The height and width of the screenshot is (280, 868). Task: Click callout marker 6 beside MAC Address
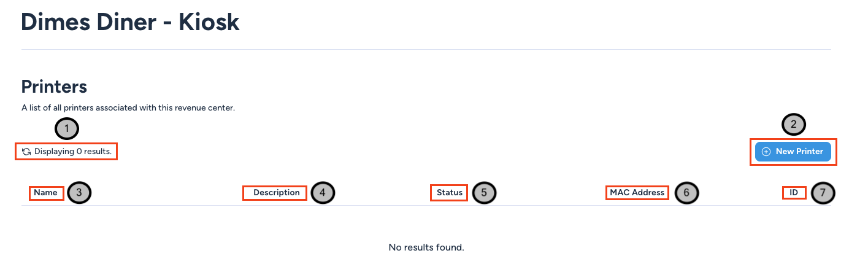(686, 193)
